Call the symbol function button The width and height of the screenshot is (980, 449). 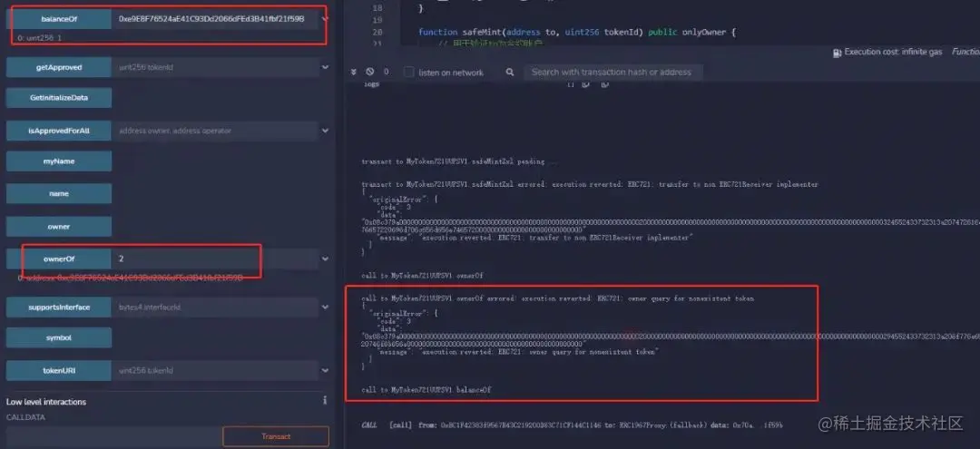[x=59, y=337]
